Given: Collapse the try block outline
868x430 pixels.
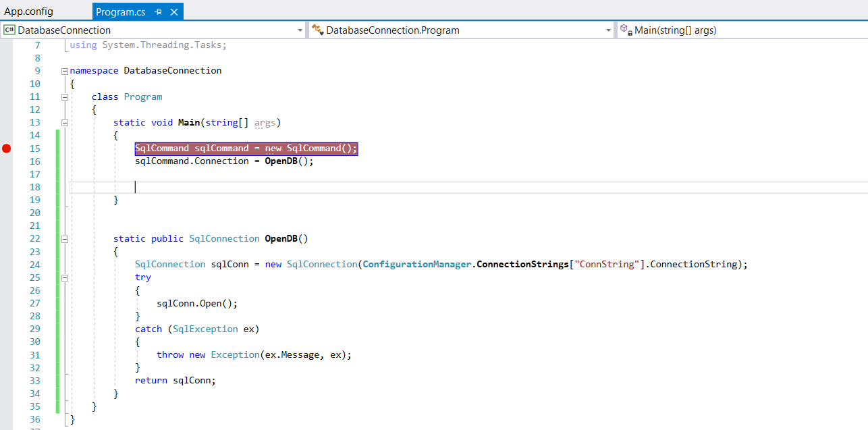Looking at the screenshot, I should click(65, 277).
